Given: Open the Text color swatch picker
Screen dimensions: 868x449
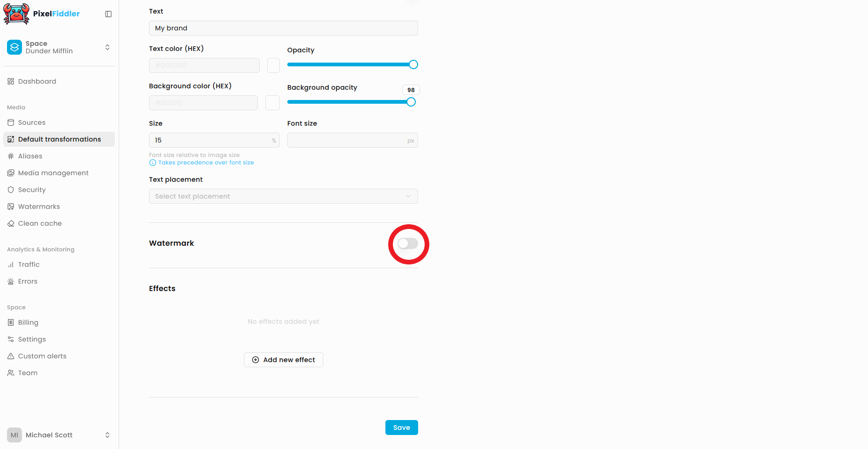Looking at the screenshot, I should point(273,65).
